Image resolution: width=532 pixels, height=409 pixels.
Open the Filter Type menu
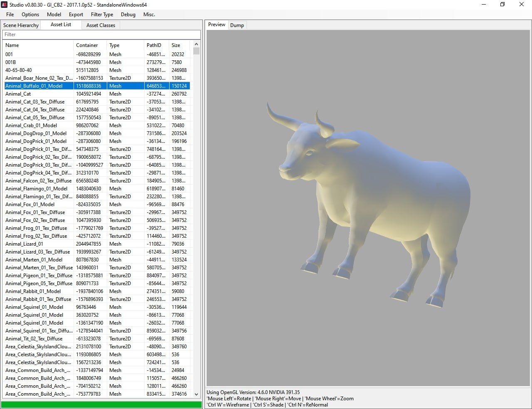point(102,15)
